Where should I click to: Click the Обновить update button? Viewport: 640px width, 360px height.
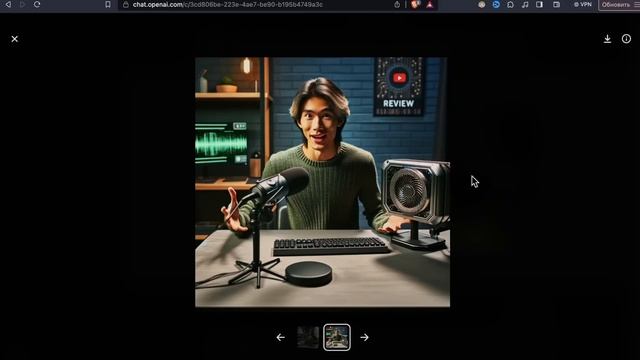[x=616, y=5]
